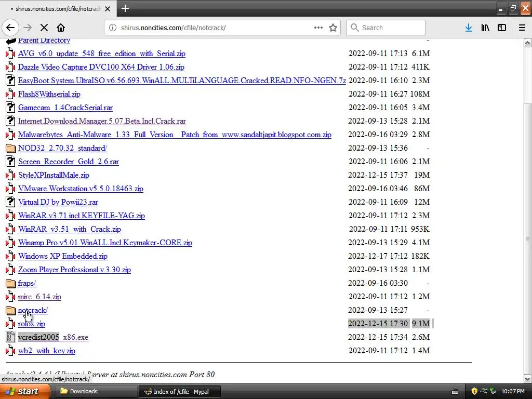Click the security shield tray icon
Image resolution: width=532 pixels, height=399 pixels.
pos(474,391)
